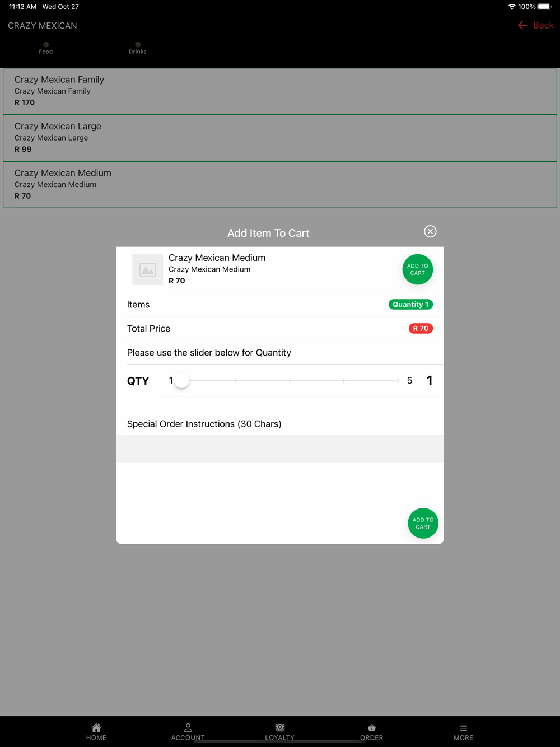Image resolution: width=560 pixels, height=747 pixels.
Task: Tap the red R 70 total badge
Action: (x=421, y=329)
